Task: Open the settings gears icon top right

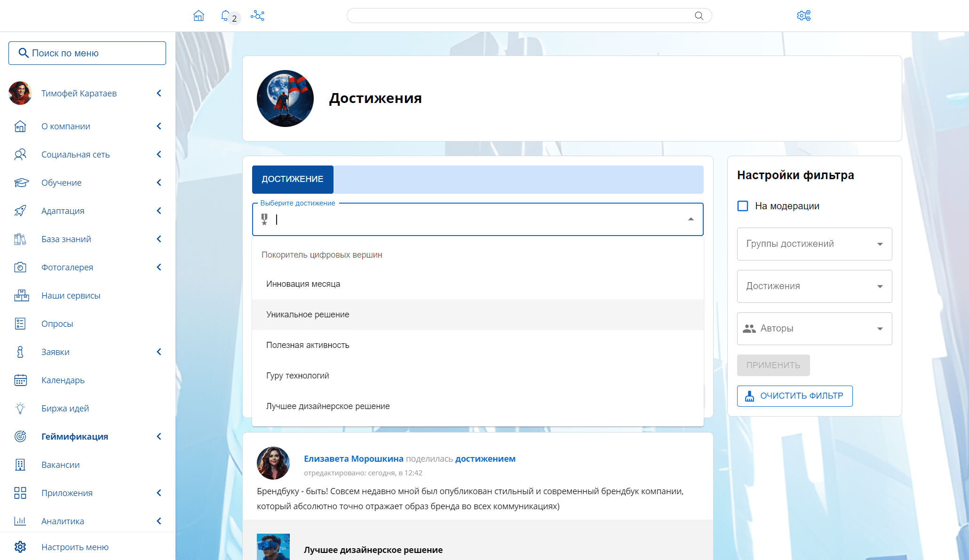Action: pyautogui.click(x=803, y=16)
